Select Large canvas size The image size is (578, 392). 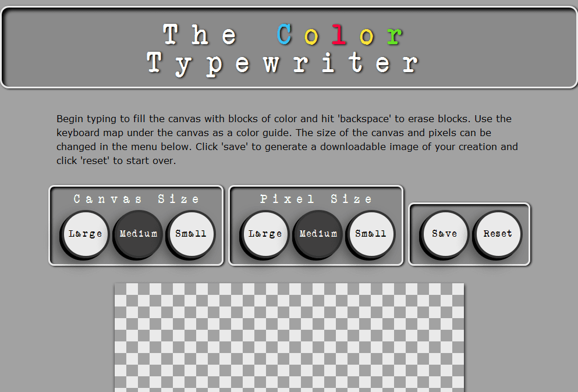point(85,234)
